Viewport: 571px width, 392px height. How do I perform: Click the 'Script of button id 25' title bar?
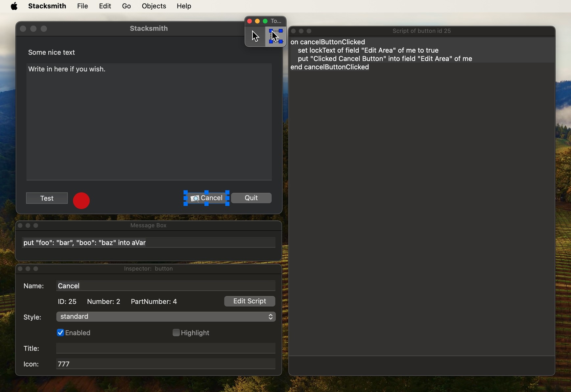422,31
